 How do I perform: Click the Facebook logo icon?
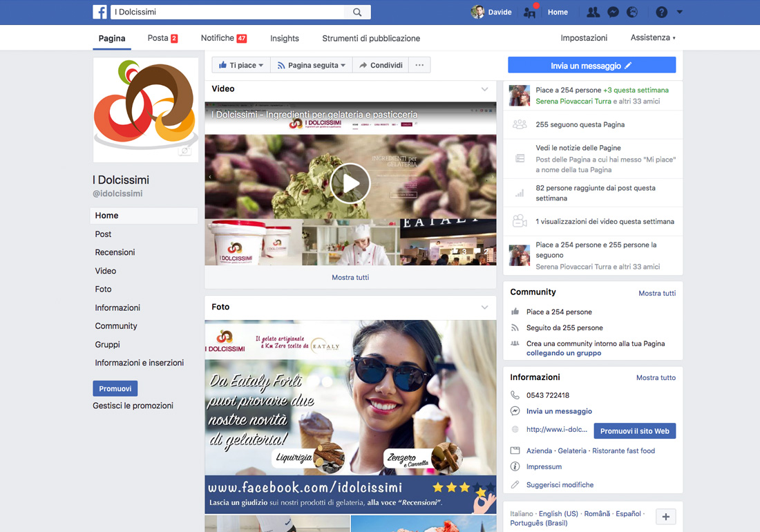click(x=100, y=12)
